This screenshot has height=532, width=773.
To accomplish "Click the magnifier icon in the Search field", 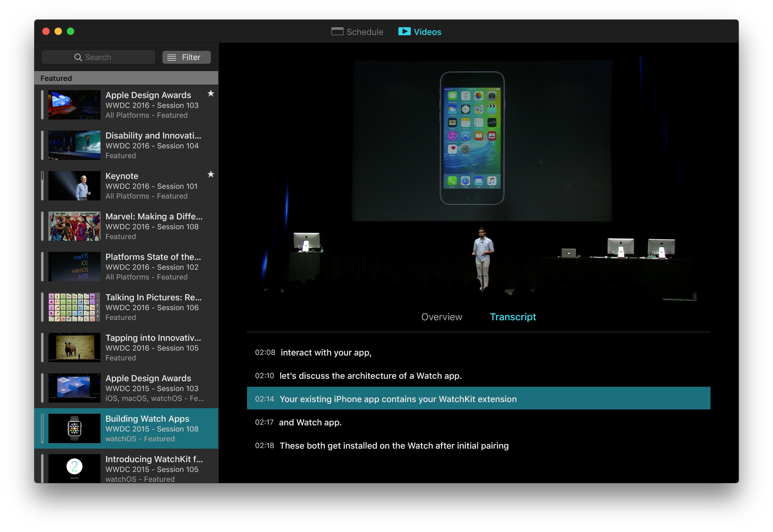I will [78, 57].
